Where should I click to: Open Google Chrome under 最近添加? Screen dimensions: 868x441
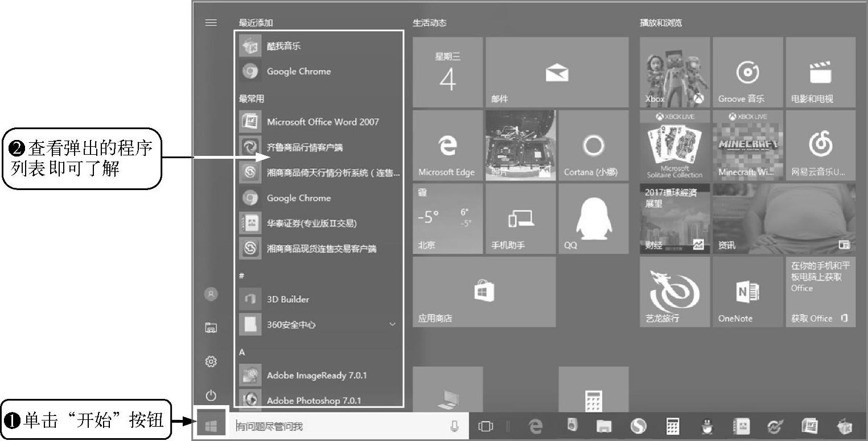[x=319, y=71]
